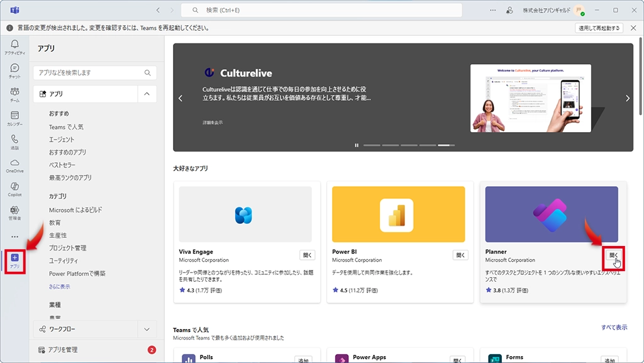Select Power Platformで構築 category
This screenshot has height=363, width=644.
point(77,274)
